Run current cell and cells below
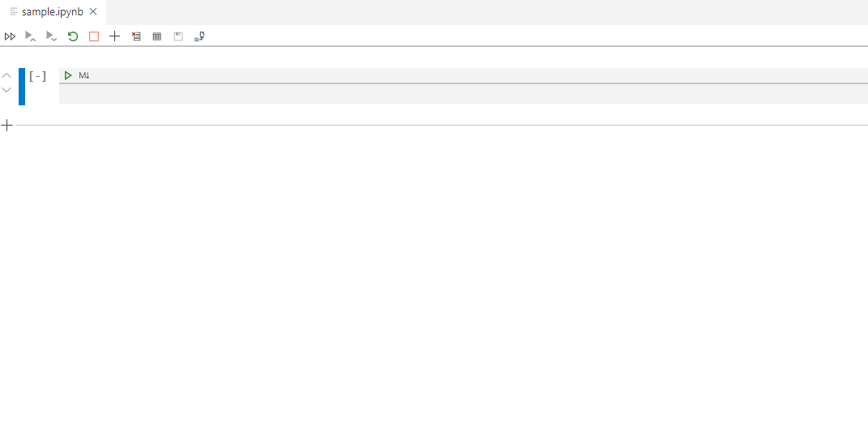 pos(52,36)
